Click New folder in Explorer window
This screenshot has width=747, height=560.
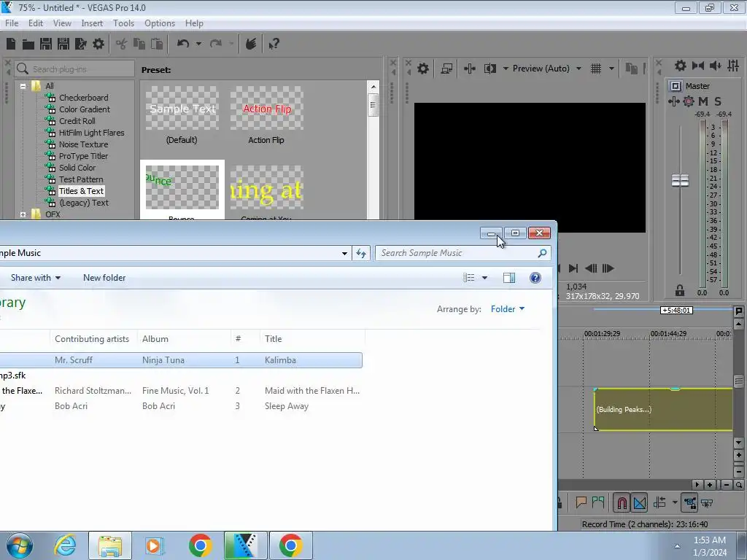pos(104,278)
